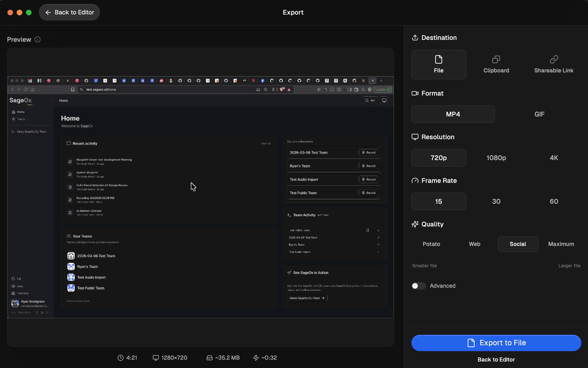
Task: Create a Shareable Link for the export
Action: [x=554, y=64]
